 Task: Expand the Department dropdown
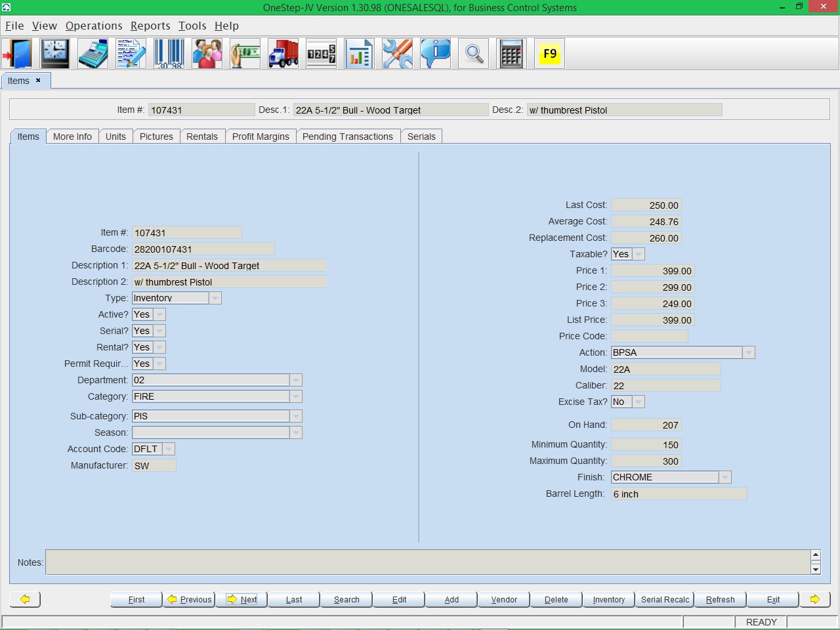pyautogui.click(x=296, y=380)
